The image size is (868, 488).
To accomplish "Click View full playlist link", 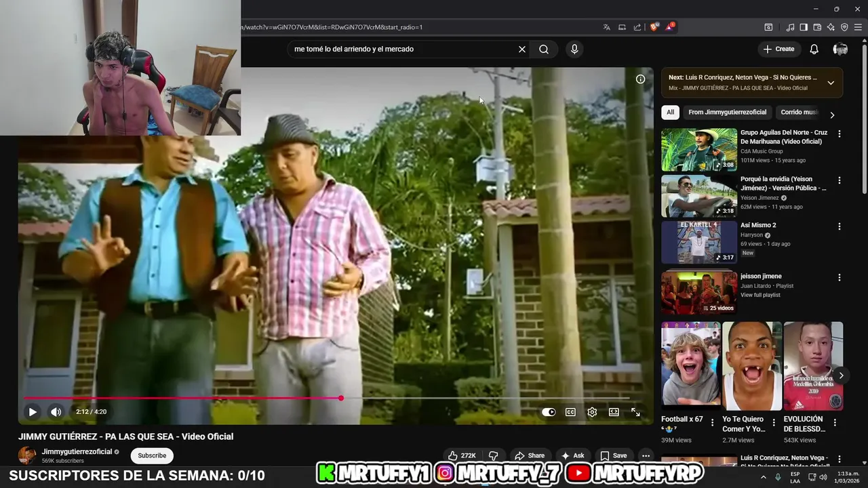I will click(760, 296).
